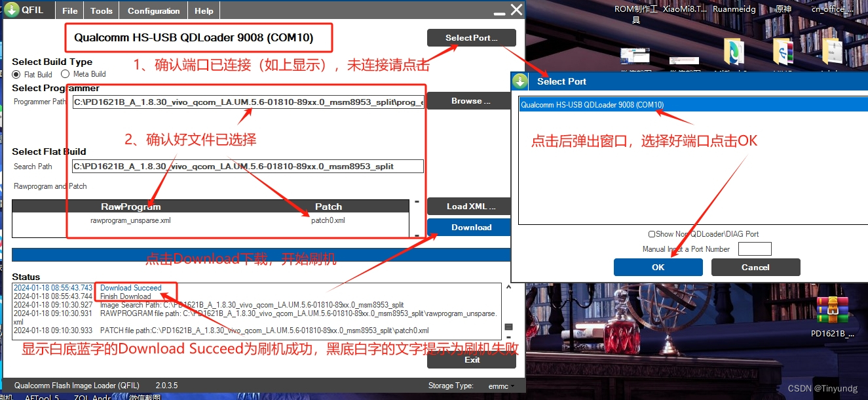The width and height of the screenshot is (868, 400).
Task: Click QFIL version 2.0.3.5 in status bar
Action: (166, 386)
